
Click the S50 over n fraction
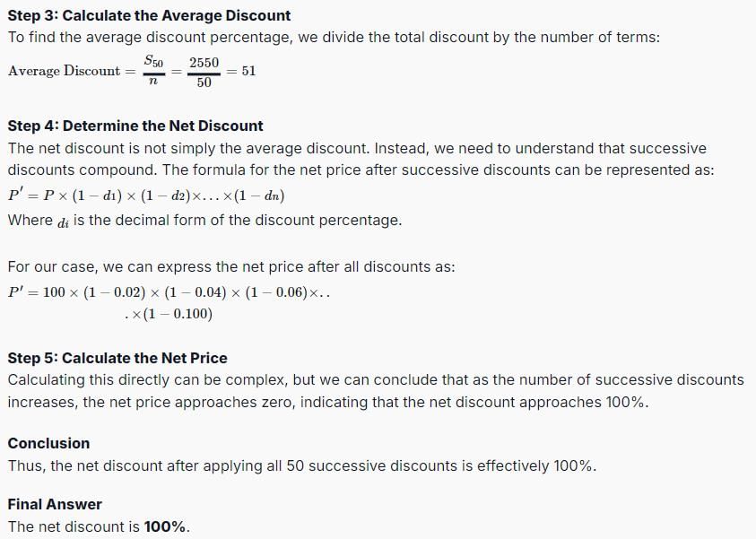click(154, 71)
